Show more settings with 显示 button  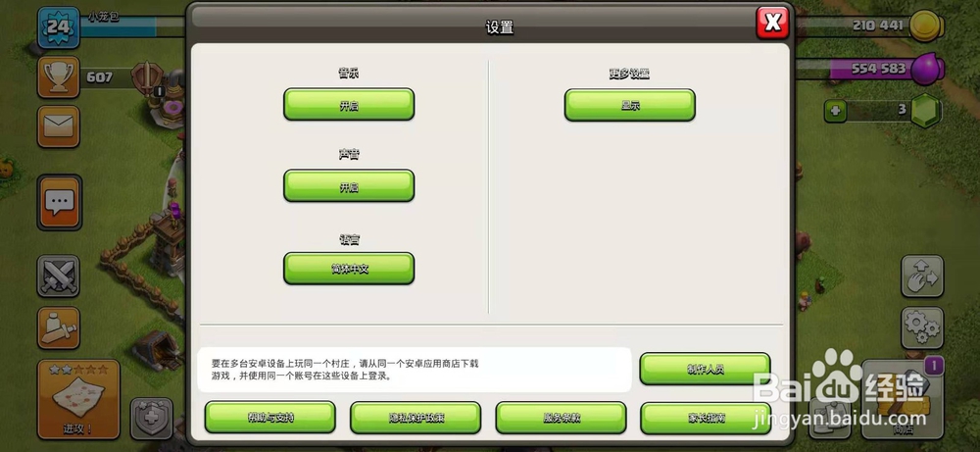point(629,104)
